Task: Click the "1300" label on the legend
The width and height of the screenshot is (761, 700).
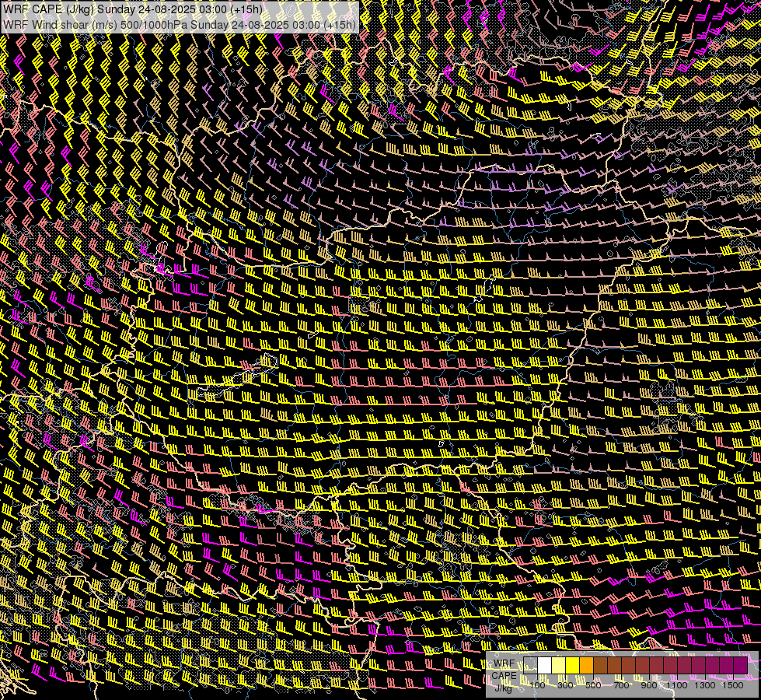Action: [x=705, y=685]
